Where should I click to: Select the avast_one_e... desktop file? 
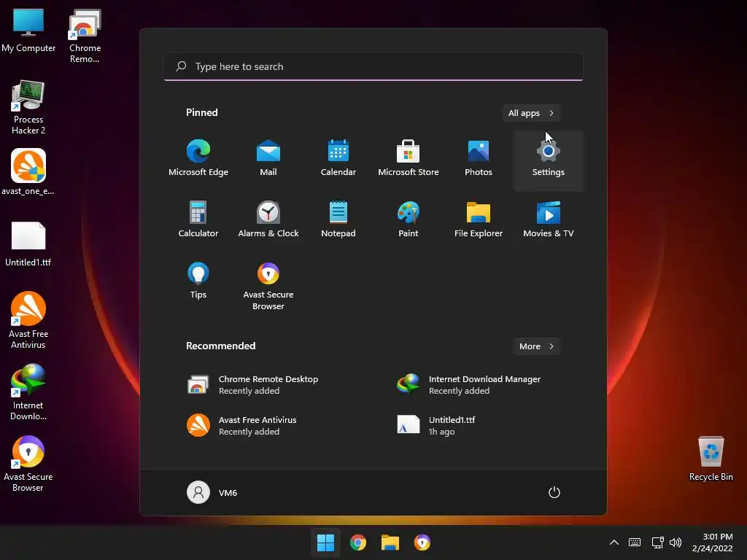[28, 172]
